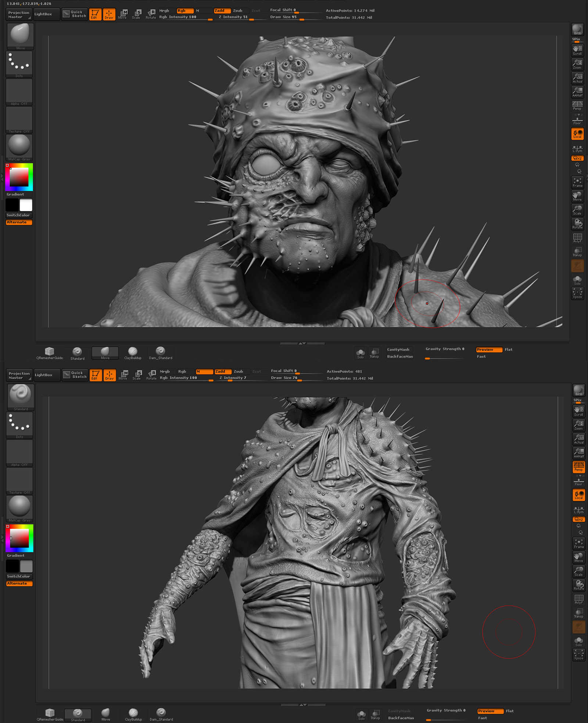The height and width of the screenshot is (723, 588).
Task: Select QRemesherGuide brush in head window's bottom shelf
Action: 50,353
